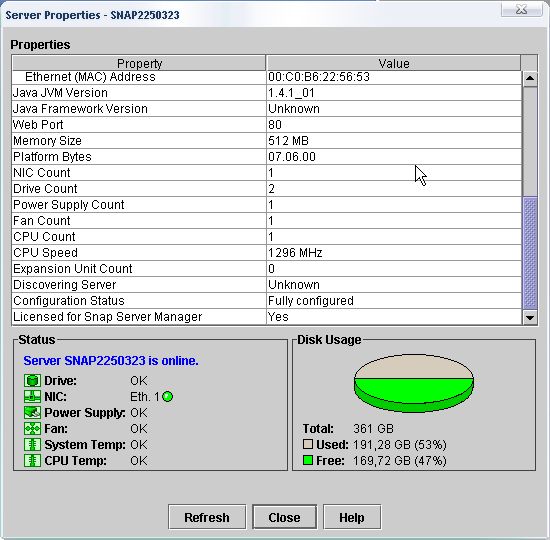Click the NIC status icon
550x540 pixels.
click(32, 397)
